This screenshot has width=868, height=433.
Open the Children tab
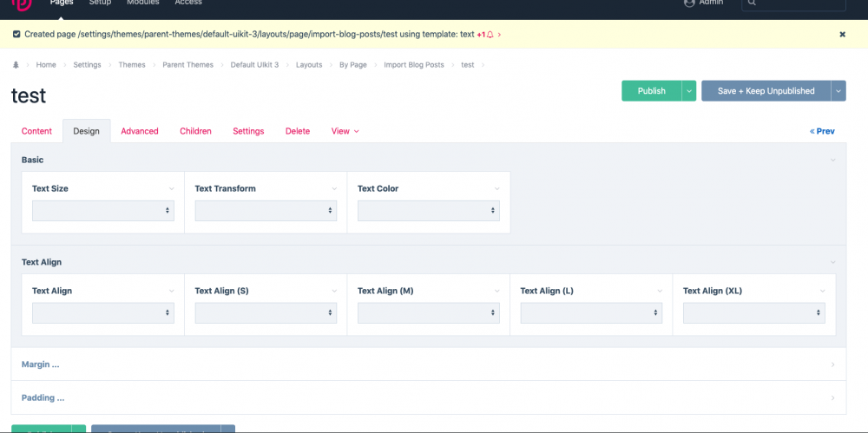click(x=195, y=131)
